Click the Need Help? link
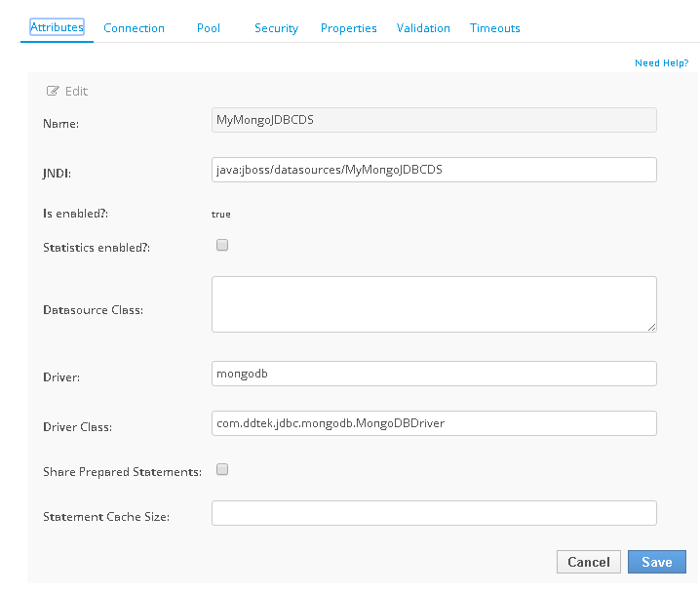The height and width of the screenshot is (594, 700). (661, 62)
